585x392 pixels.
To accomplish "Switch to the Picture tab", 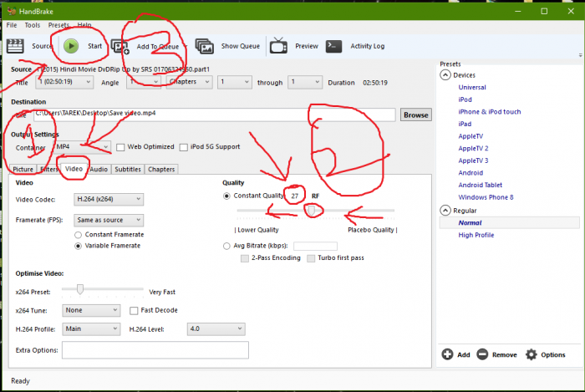I will click(x=23, y=170).
